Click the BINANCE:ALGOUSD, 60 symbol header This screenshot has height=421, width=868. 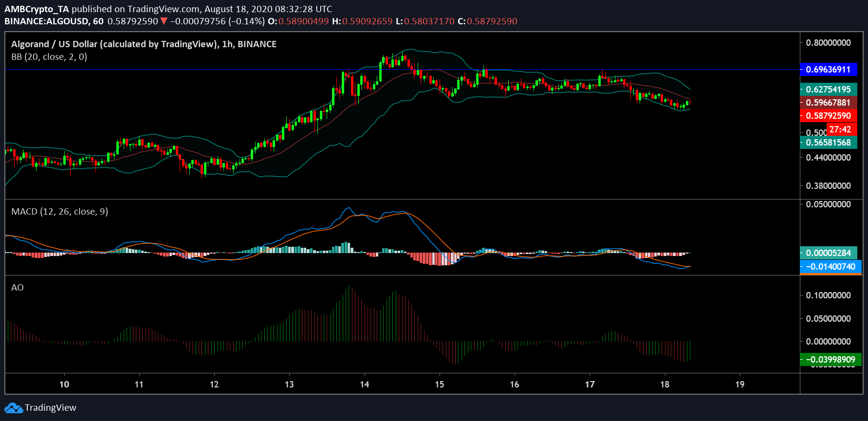coord(54,21)
